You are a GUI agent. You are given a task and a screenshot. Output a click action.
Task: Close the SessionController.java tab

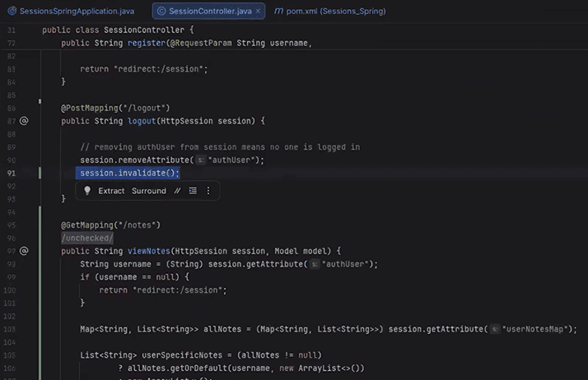[x=259, y=12]
